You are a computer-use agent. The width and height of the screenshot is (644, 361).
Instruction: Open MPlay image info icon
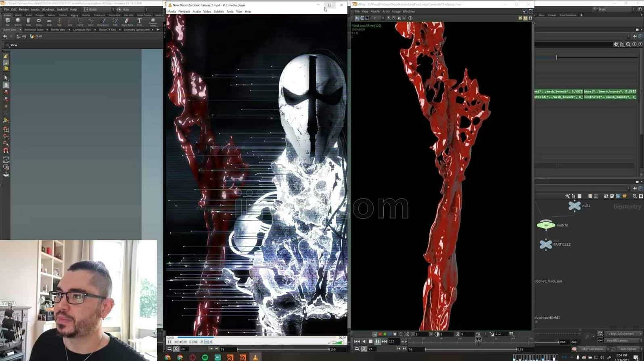(x=410, y=18)
